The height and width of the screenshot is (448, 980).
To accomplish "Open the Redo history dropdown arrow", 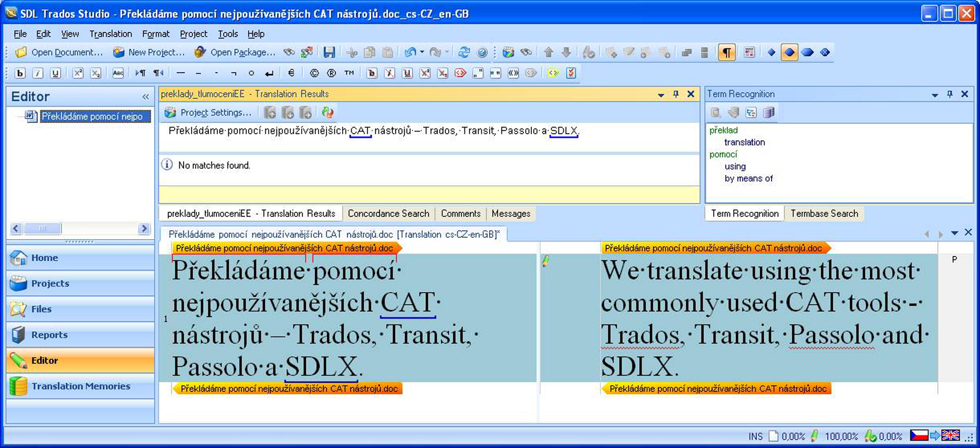I will (446, 52).
